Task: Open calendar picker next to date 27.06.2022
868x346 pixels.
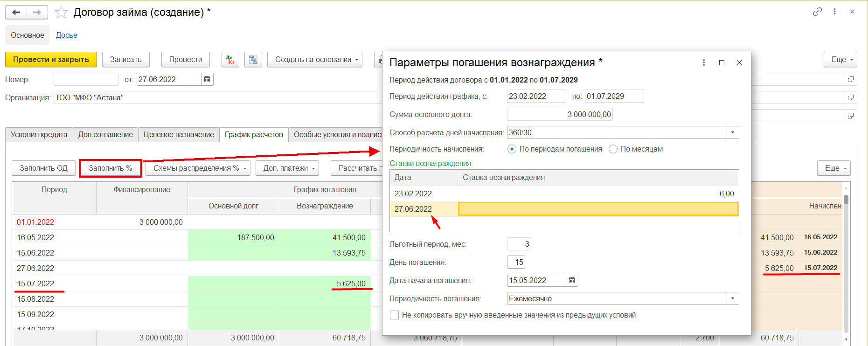Action: [x=207, y=79]
